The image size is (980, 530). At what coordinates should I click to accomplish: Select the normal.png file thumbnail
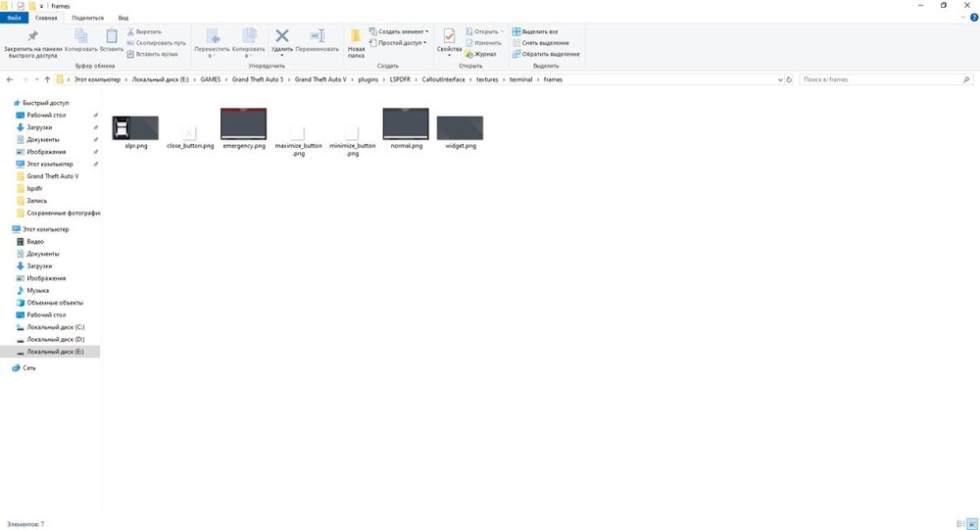(407, 123)
